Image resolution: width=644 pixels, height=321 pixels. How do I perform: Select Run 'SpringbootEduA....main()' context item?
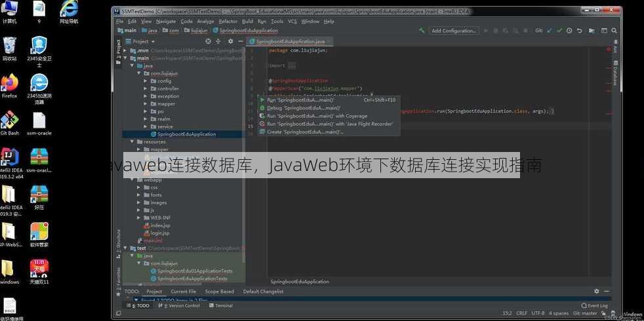tap(329, 100)
